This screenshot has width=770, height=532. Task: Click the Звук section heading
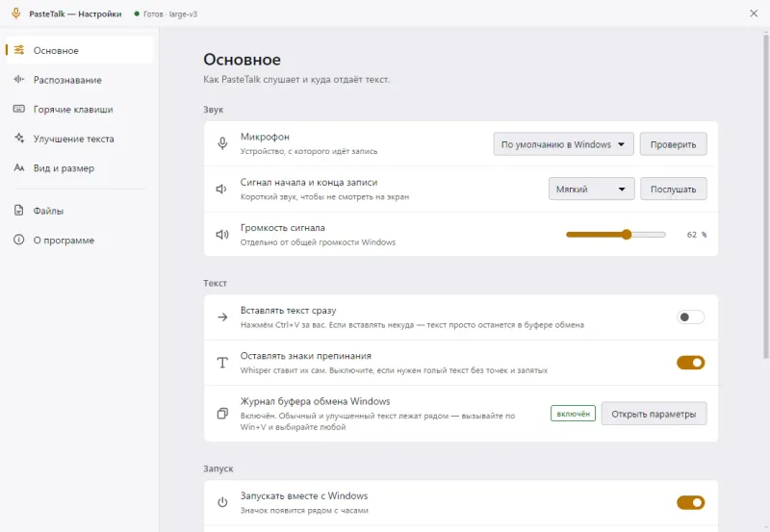213,110
